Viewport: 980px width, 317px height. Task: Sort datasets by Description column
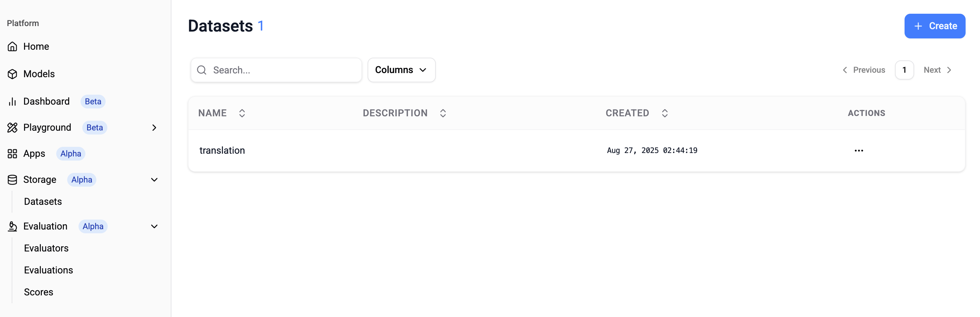tap(443, 113)
